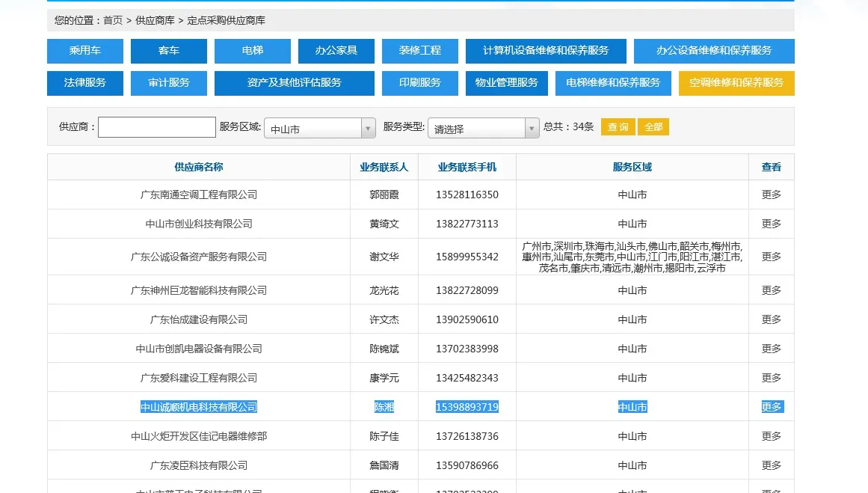Click phone number 13822728099
This screenshot has height=493, width=868.
coord(467,290)
